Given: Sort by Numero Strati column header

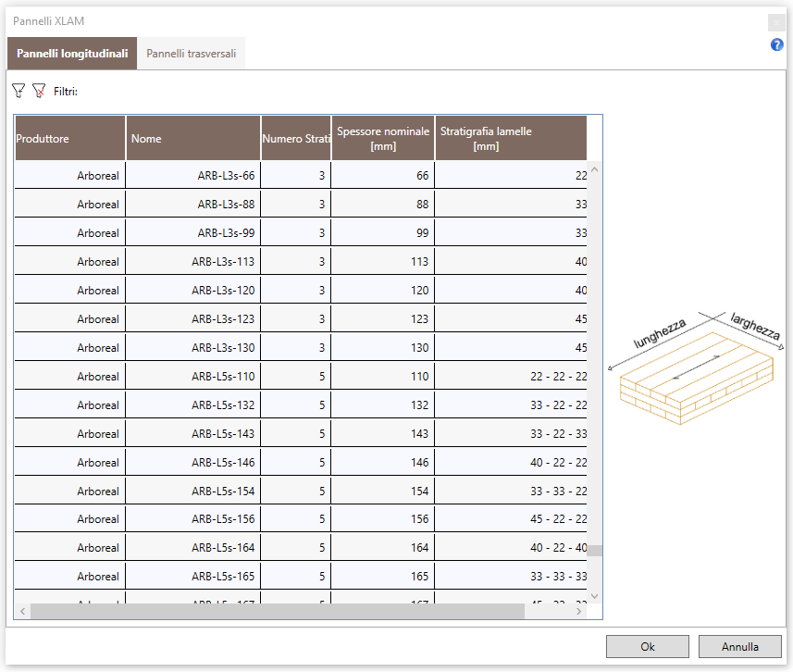Looking at the screenshot, I should tap(296, 138).
